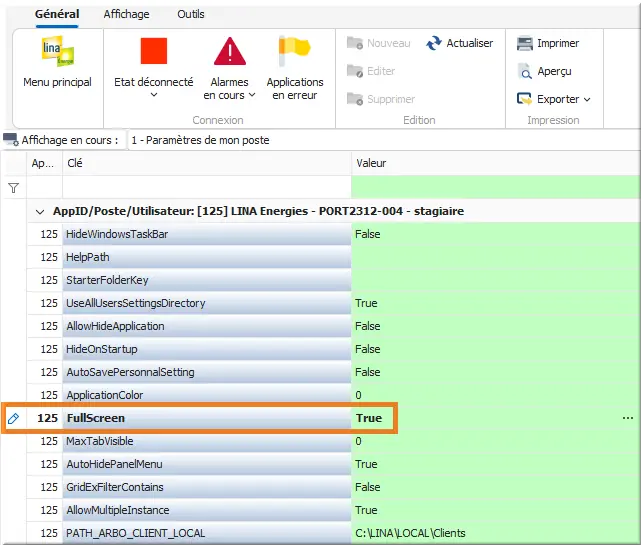Switch to the Général tab
This screenshot has width=641, height=545.
(57, 14)
